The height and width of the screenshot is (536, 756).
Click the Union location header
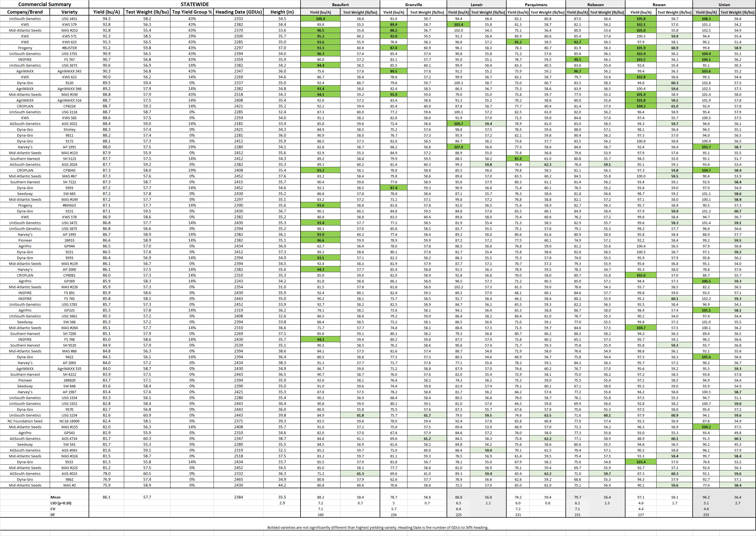724,5
